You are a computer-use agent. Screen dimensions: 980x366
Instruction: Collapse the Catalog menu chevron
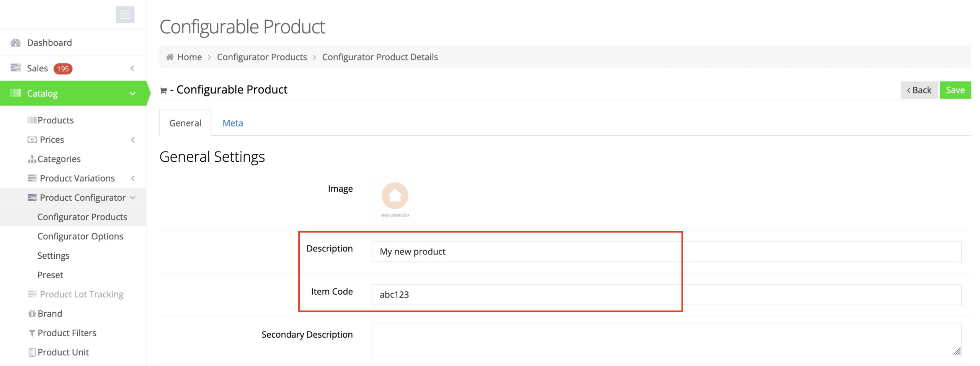(x=132, y=94)
